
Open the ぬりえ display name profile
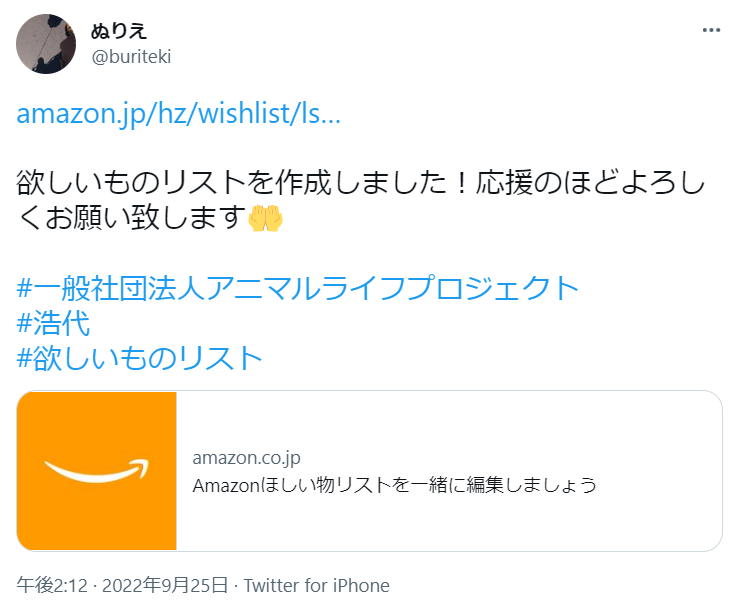[x=118, y=31]
